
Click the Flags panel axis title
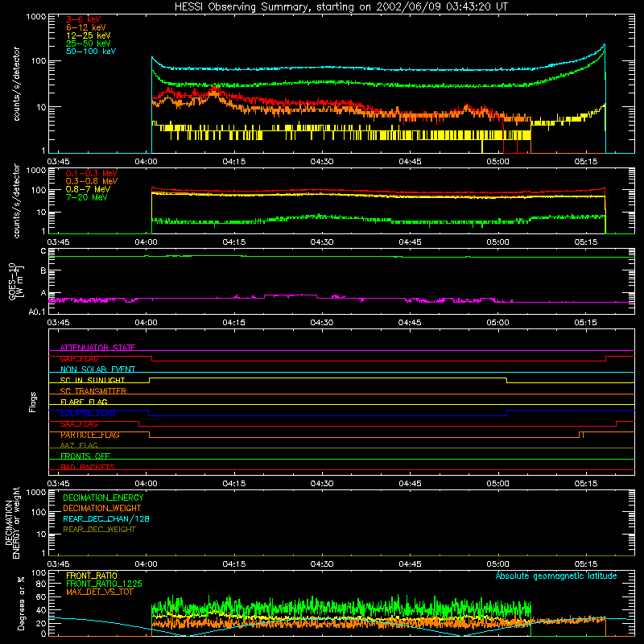[x=33, y=402]
